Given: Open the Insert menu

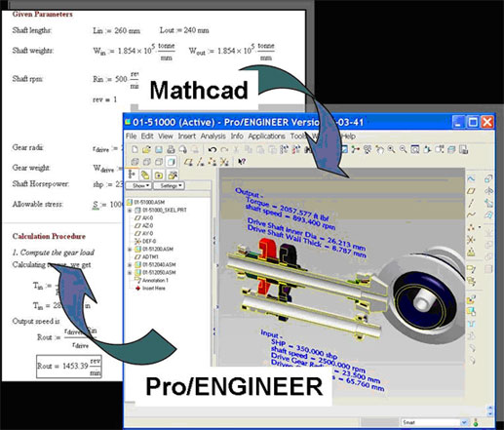Looking at the screenshot, I should click(x=187, y=136).
